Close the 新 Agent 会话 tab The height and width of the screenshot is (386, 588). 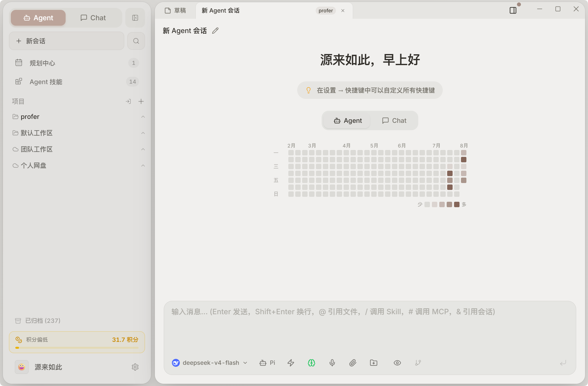pos(343,11)
